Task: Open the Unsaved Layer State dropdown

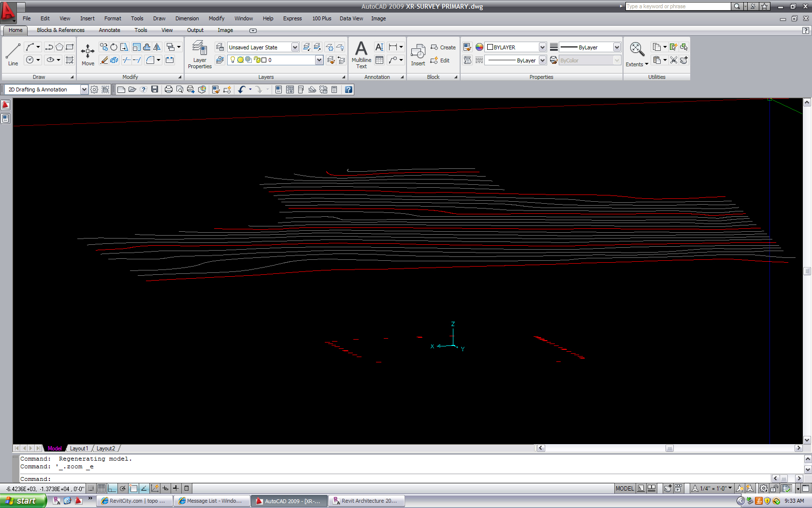Action: pyautogui.click(x=295, y=47)
